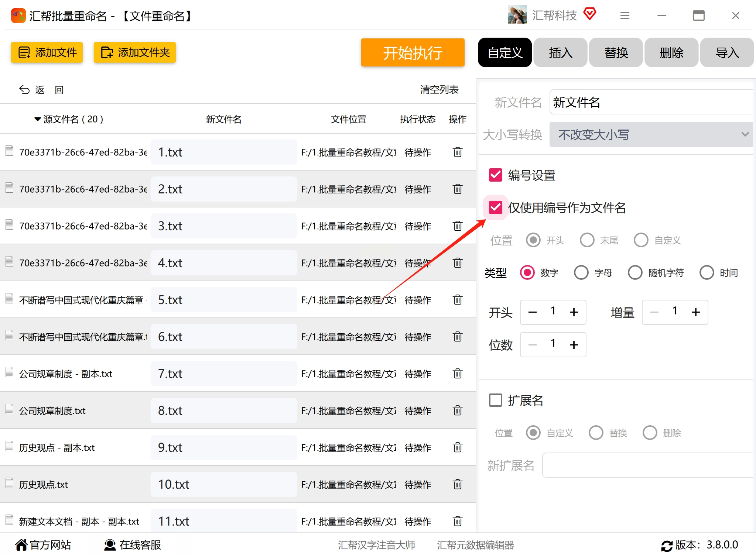This screenshot has width=756, height=557.
Task: Click the 官方网站 home icon
Action: click(21, 545)
